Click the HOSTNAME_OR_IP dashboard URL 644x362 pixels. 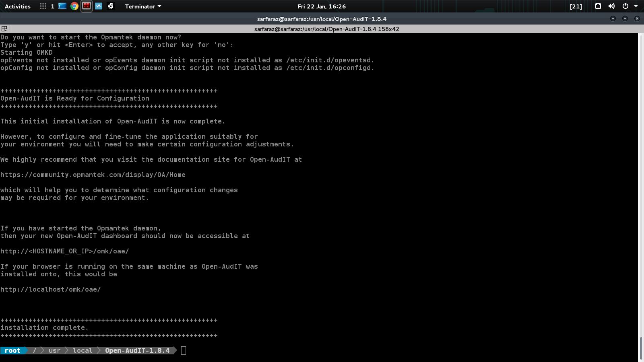[x=65, y=251]
